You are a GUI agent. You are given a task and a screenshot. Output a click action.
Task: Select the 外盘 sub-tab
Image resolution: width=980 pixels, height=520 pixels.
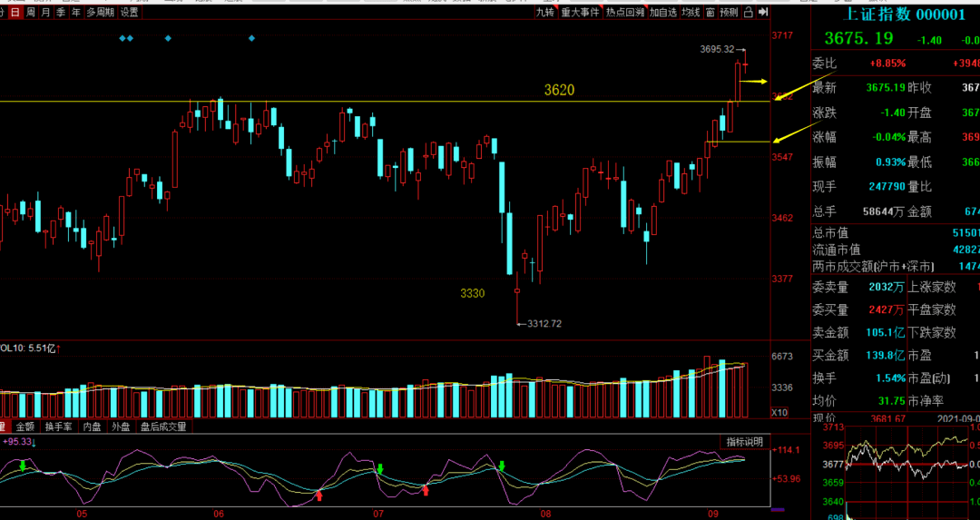tap(121, 427)
